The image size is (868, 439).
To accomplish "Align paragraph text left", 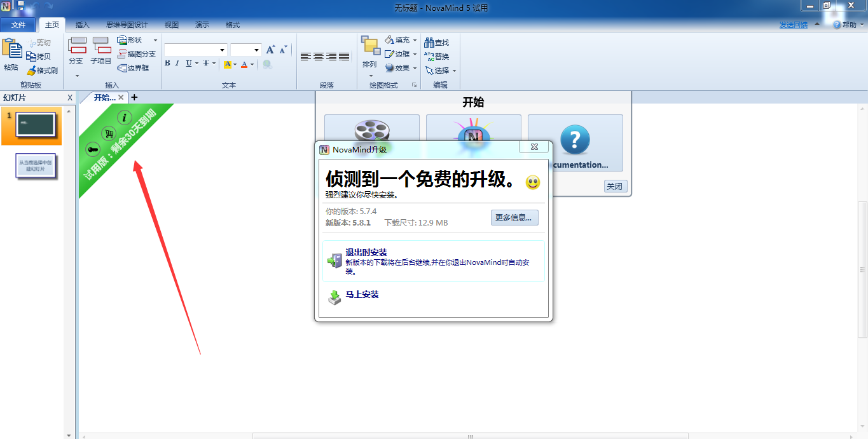I will coord(306,57).
